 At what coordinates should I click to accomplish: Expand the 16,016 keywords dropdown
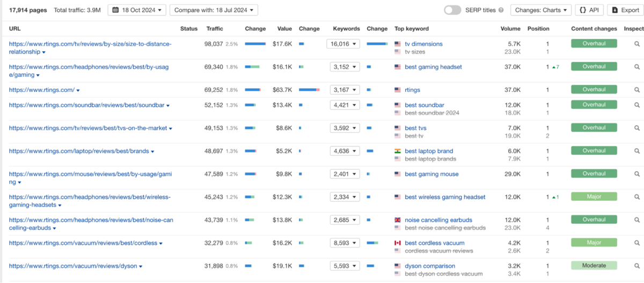(x=345, y=44)
